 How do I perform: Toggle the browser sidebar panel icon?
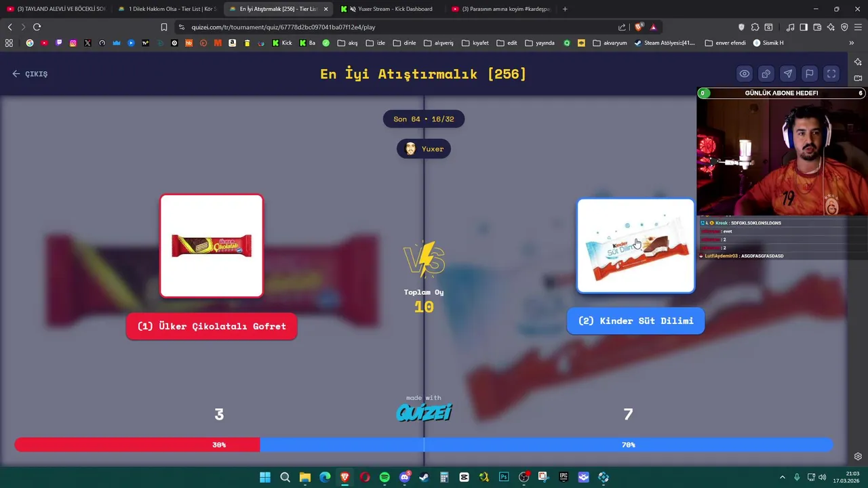(x=804, y=27)
